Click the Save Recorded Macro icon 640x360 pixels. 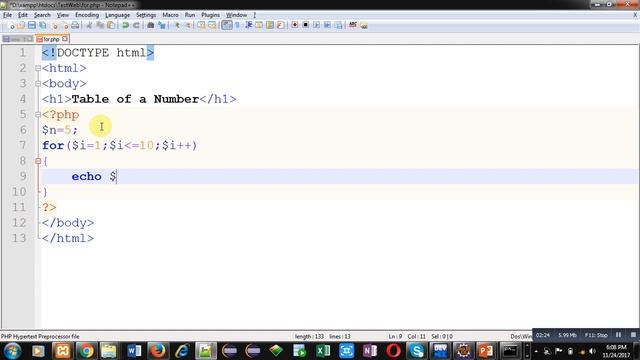[x=338, y=25]
